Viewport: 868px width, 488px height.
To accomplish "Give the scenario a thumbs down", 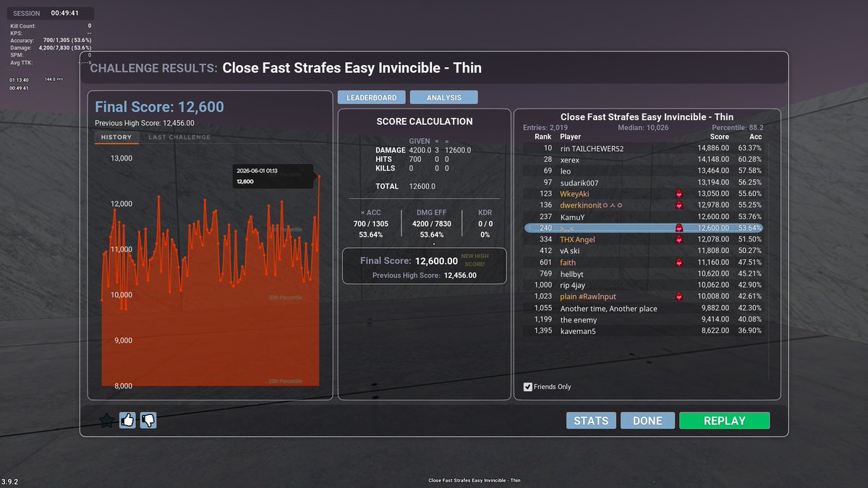I will pos(148,420).
